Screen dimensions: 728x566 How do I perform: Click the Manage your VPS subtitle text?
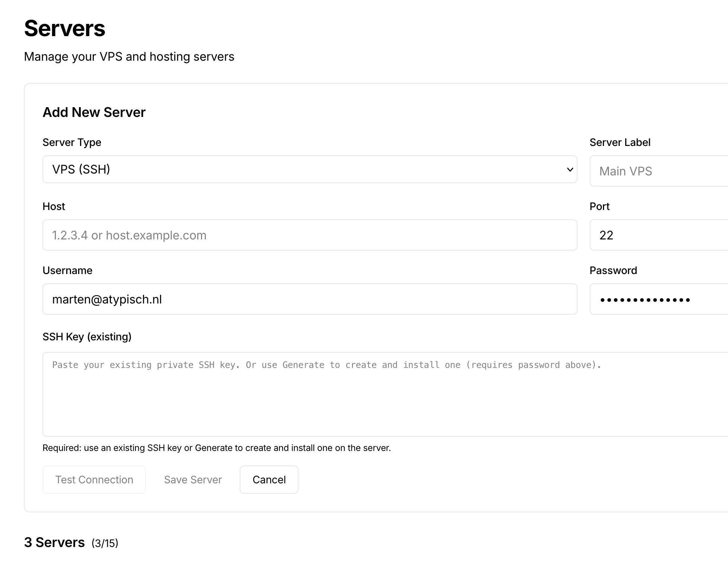(129, 57)
